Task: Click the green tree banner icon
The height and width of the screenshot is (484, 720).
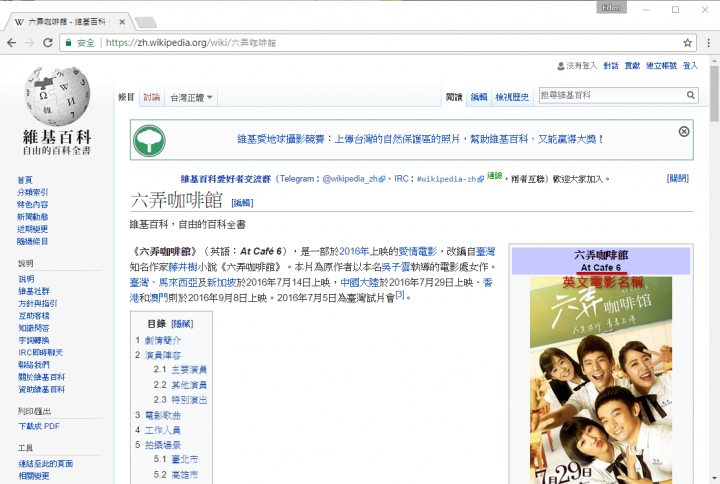Action: tap(149, 141)
